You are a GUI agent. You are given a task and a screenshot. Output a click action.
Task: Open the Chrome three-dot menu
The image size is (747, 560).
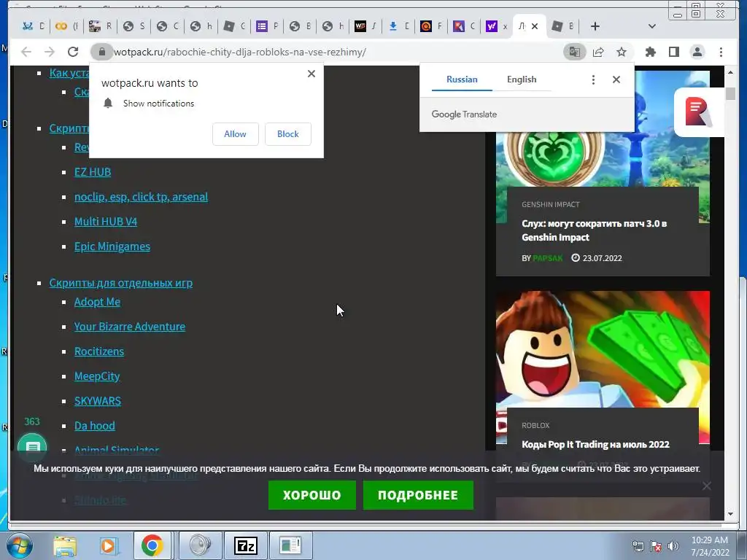pyautogui.click(x=721, y=52)
